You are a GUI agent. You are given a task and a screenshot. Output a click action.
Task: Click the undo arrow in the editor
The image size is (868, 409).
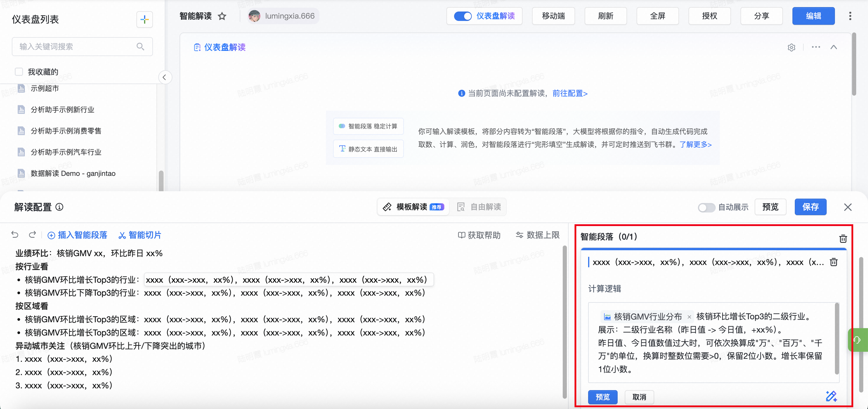(x=15, y=235)
